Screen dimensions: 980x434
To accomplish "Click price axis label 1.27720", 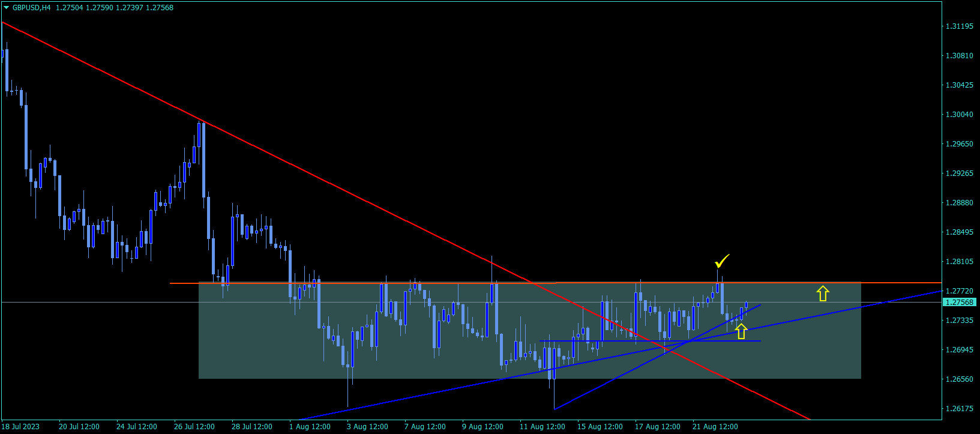I will point(960,291).
